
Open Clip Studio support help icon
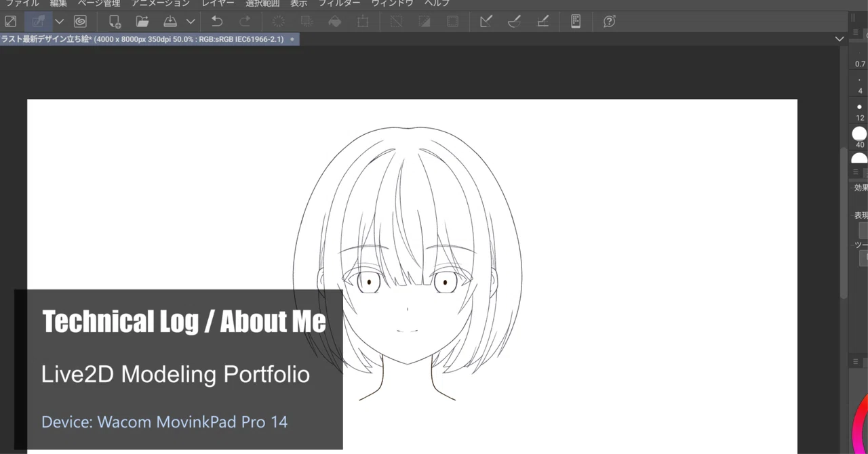point(610,22)
